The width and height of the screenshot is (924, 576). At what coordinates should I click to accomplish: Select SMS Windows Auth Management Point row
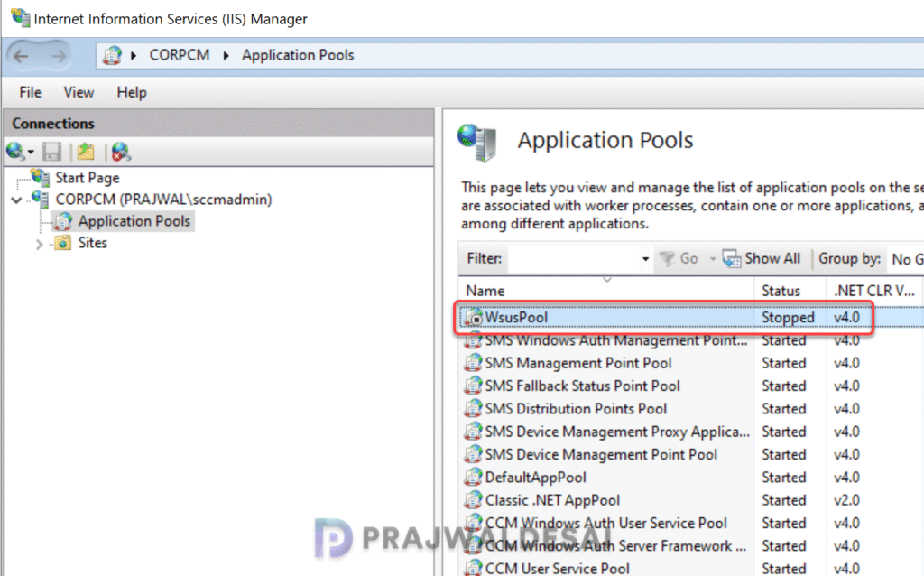pyautogui.click(x=690, y=340)
